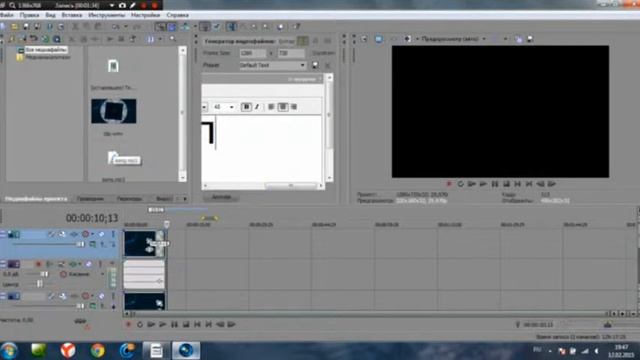Click inside the white text editing area
This screenshot has height=360, width=640.
click(262, 149)
